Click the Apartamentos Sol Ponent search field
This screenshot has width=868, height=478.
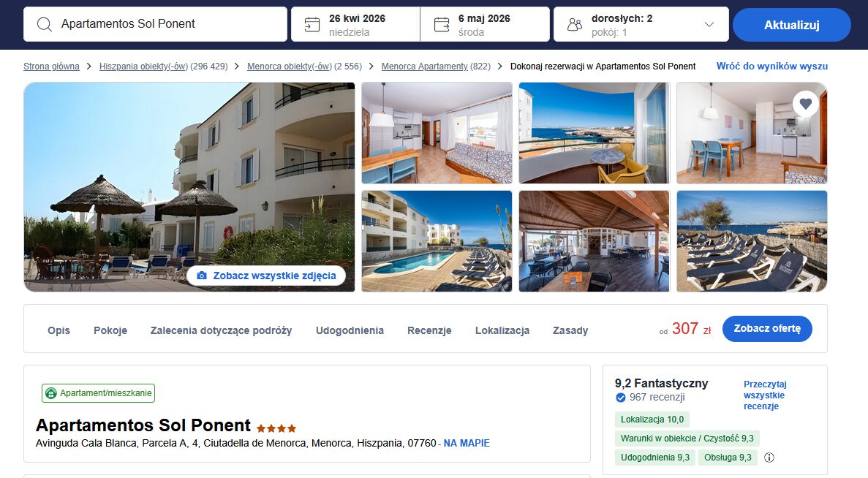[x=155, y=24]
